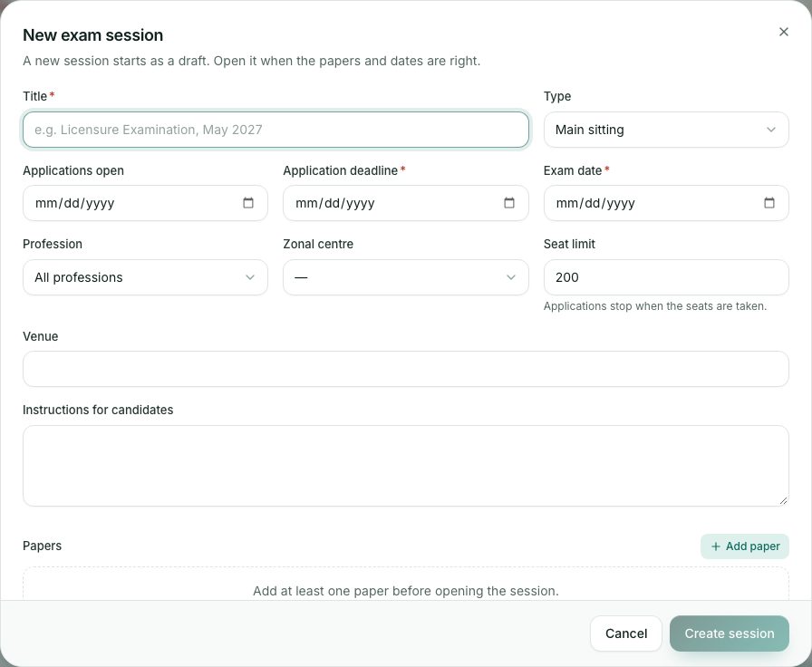
Task: Open calendar picker for Exam date
Action: (769, 203)
